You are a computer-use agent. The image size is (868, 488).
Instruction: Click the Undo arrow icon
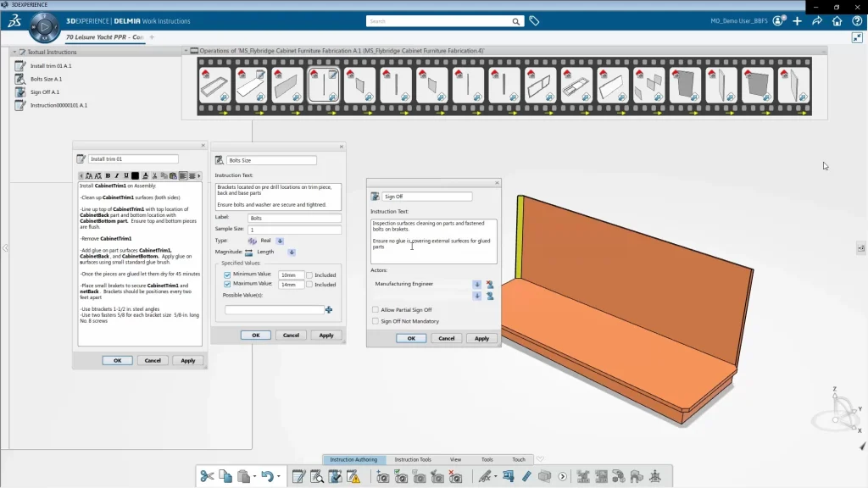[267, 476]
